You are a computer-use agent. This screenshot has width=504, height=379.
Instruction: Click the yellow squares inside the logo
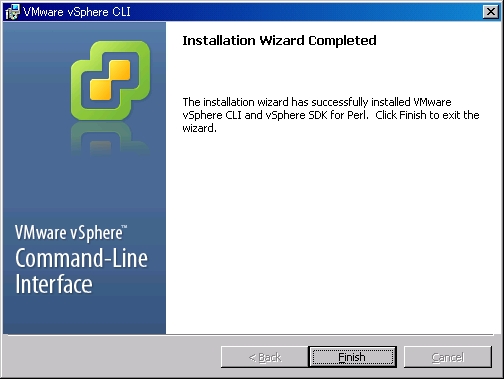click(110, 80)
